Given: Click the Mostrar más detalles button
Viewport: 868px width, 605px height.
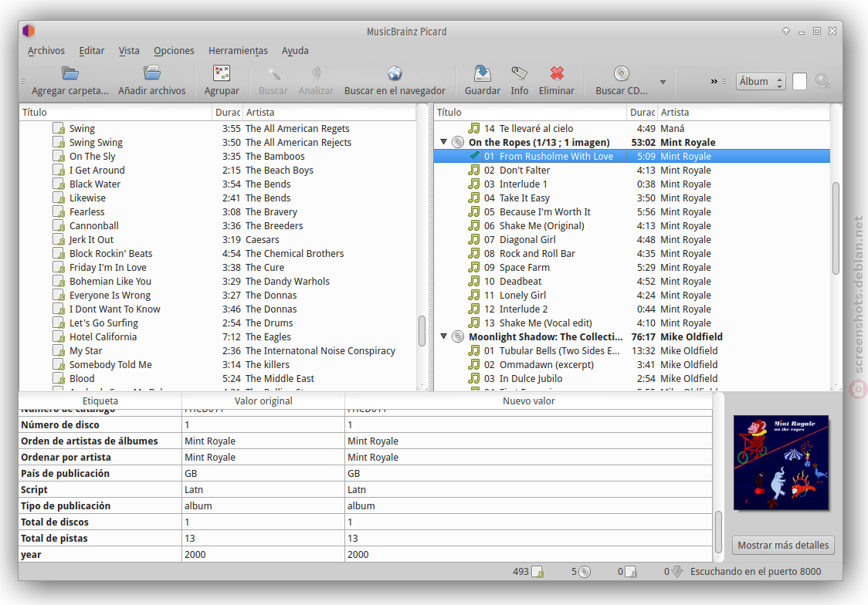Looking at the screenshot, I should (x=783, y=546).
